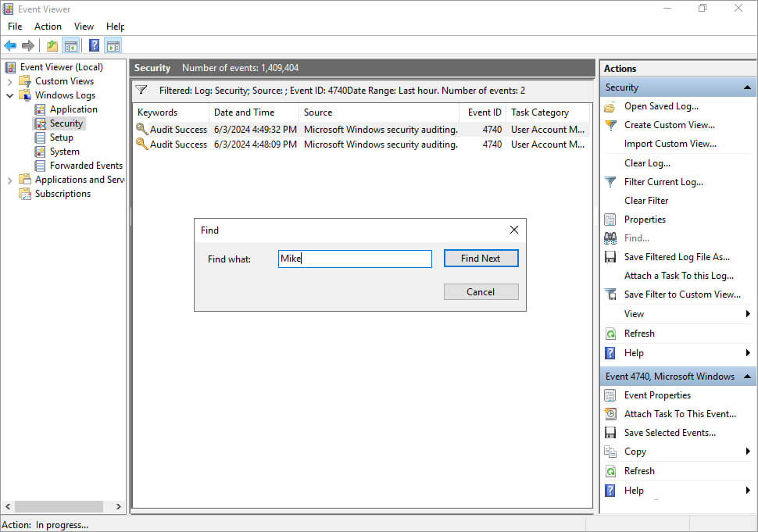Toggle the Show/Hide Console Tree icon
This screenshot has height=532, width=758.
[71, 46]
